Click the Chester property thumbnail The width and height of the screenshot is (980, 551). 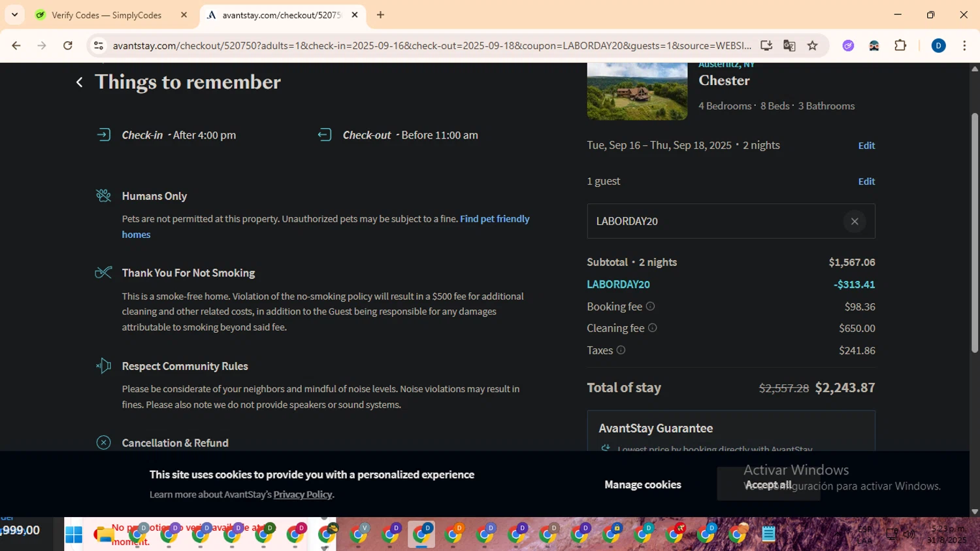click(637, 92)
